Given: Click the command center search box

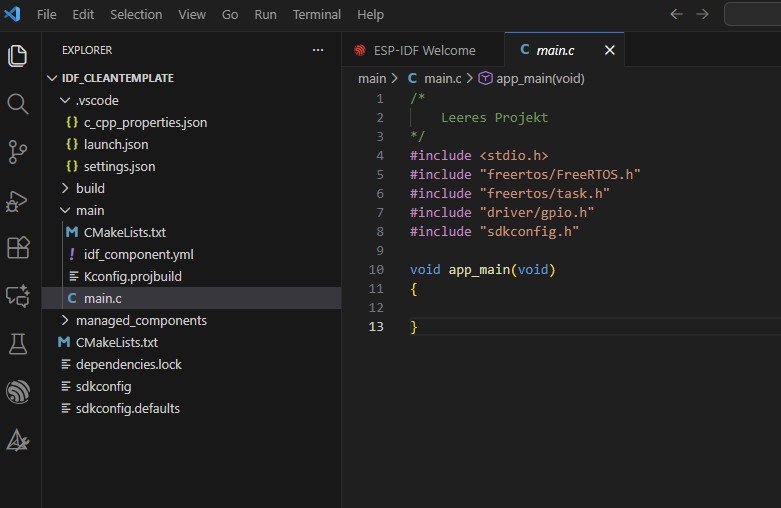Looking at the screenshot, I should click(752, 15).
